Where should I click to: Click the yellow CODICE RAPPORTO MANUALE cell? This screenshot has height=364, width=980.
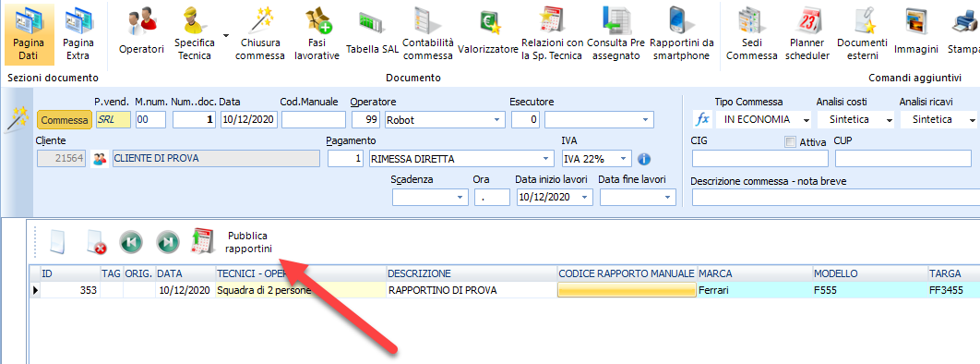tap(627, 290)
